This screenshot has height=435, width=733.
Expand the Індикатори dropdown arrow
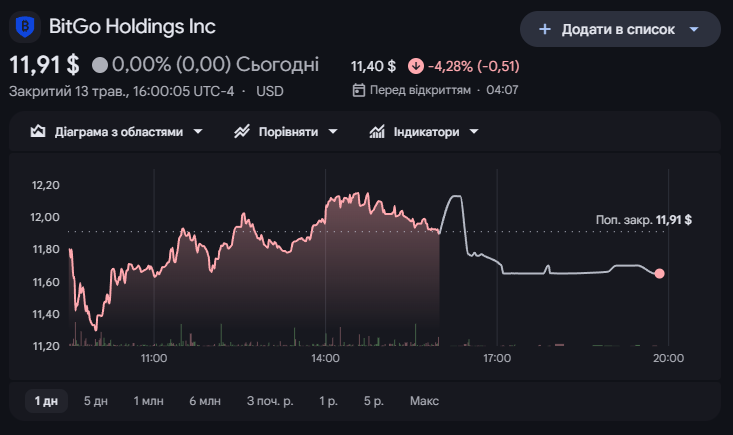click(x=474, y=132)
